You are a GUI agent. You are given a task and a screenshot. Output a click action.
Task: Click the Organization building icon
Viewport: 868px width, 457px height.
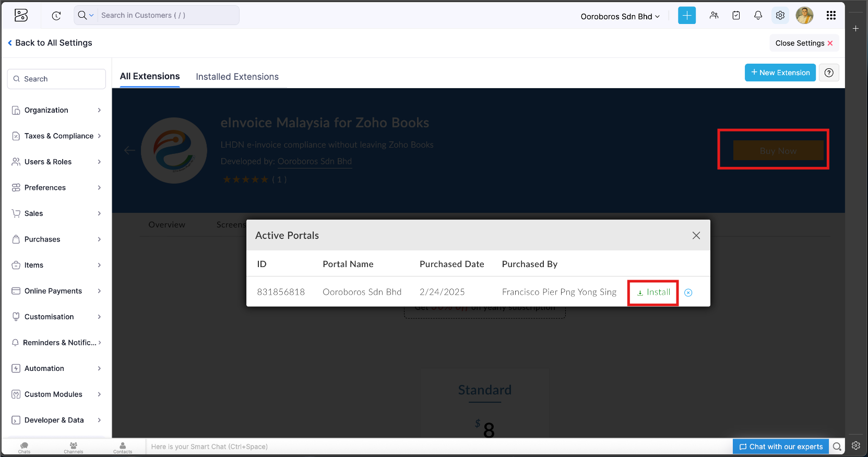click(16, 110)
